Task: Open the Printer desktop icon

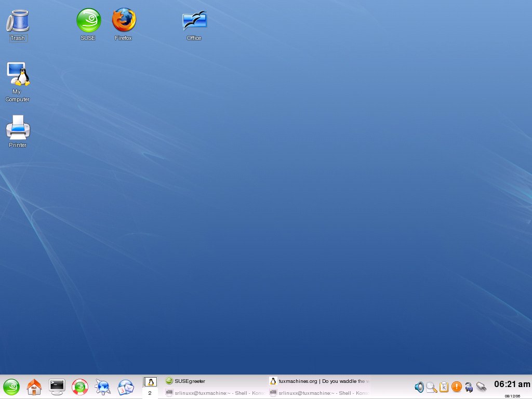Action: click(x=18, y=131)
